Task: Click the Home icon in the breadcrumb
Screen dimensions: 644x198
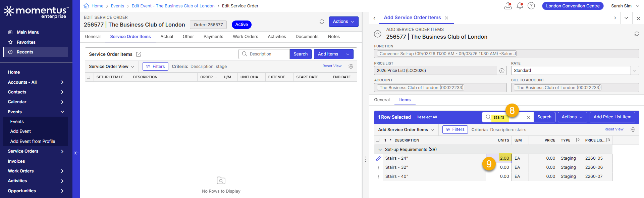Action: pos(86,6)
